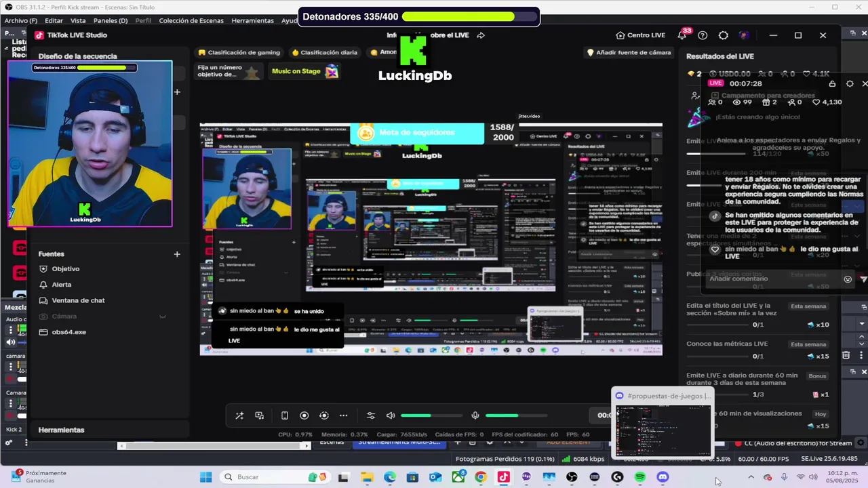
Task: Open OBS Vista menu
Action: coord(78,20)
